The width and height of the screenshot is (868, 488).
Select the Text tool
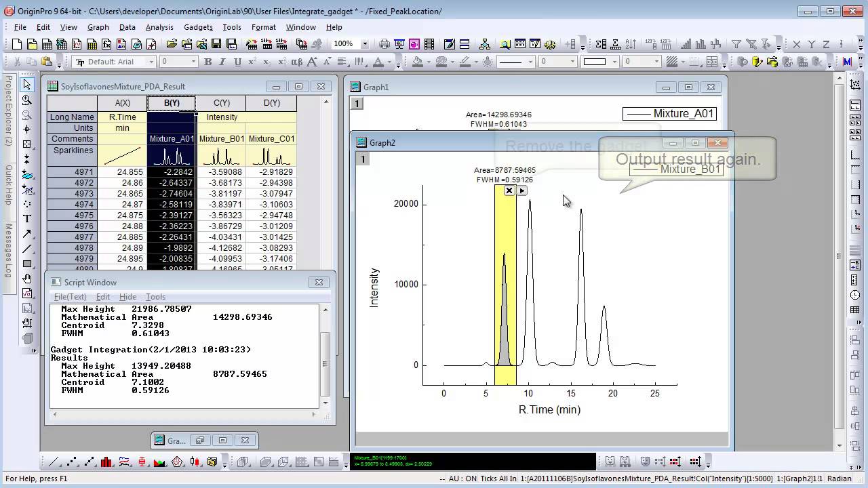point(27,218)
